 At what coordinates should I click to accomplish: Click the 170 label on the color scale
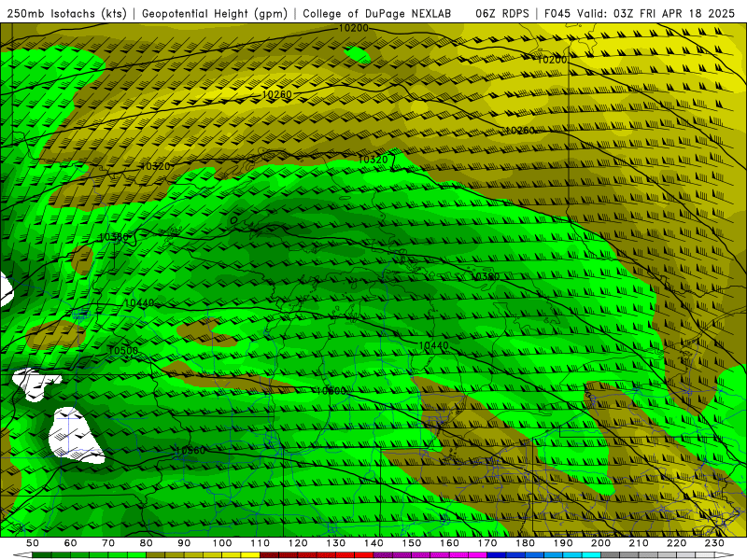486,543
